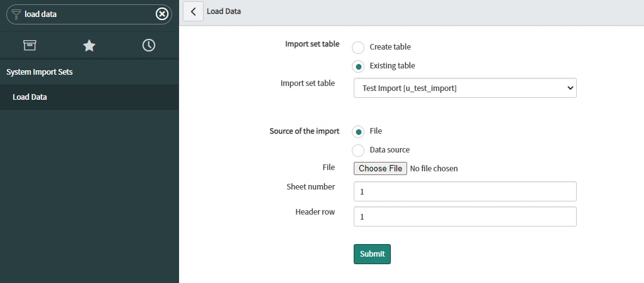Click the Choose File button
Image resolution: width=644 pixels, height=283 pixels.
tap(380, 169)
